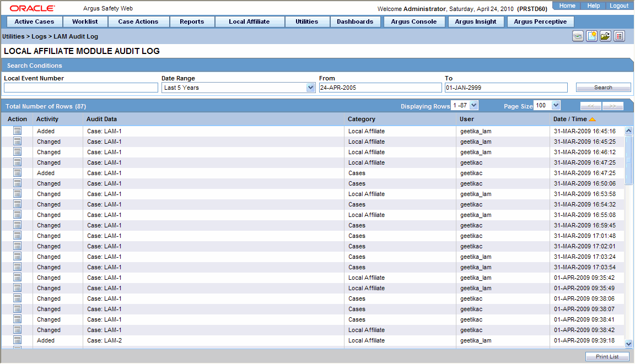Go to the next page of results
Screen dimensions: 635x364
coord(612,106)
